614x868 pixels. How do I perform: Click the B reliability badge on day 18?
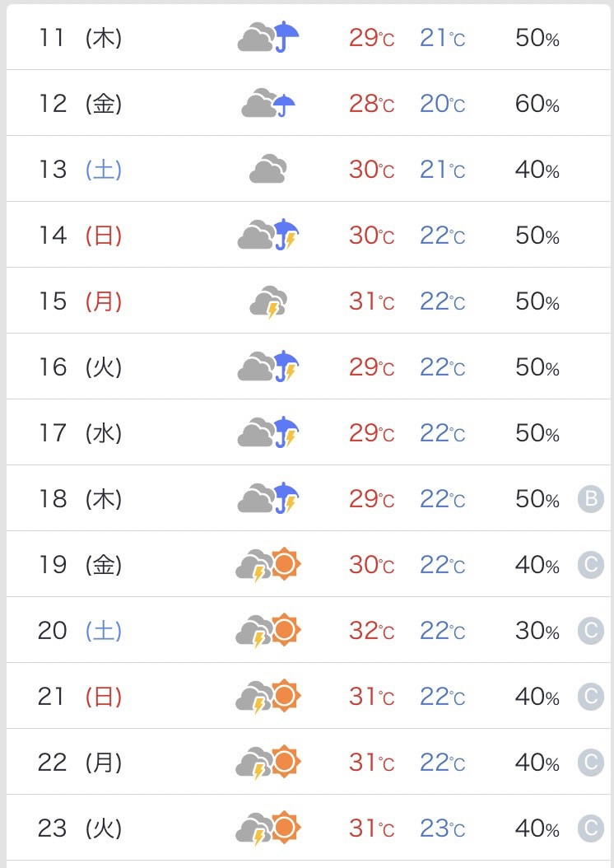click(x=591, y=499)
